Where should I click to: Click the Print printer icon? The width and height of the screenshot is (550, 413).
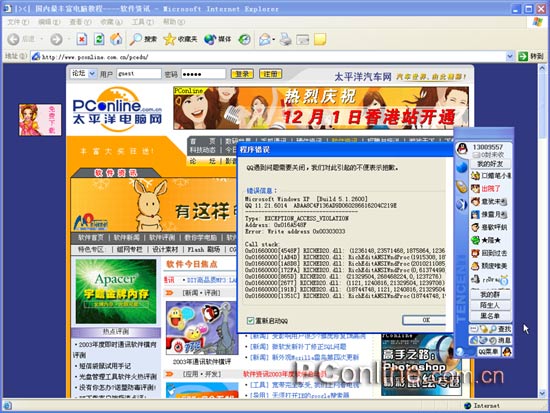[286, 39]
